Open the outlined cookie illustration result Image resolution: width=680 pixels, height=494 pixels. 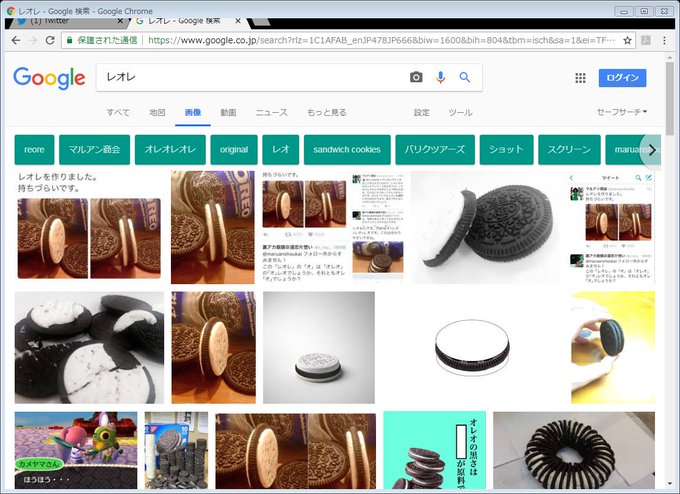[x=472, y=347]
